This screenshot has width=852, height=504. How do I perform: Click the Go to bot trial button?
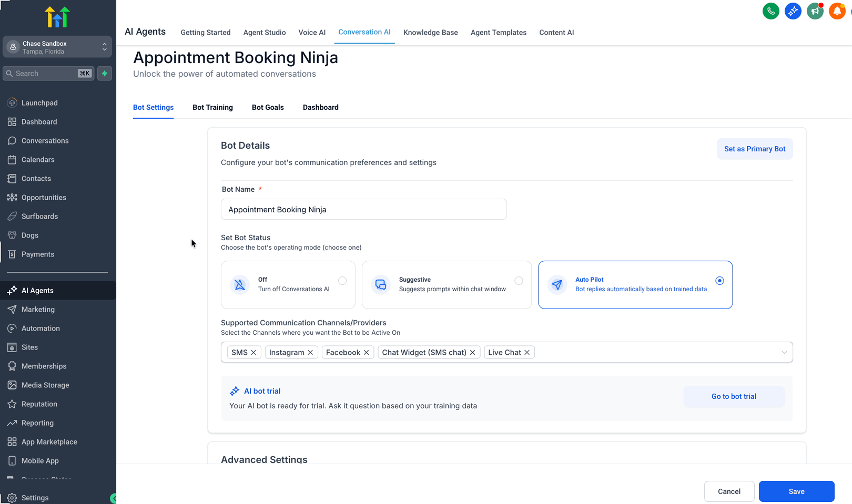[x=734, y=397]
